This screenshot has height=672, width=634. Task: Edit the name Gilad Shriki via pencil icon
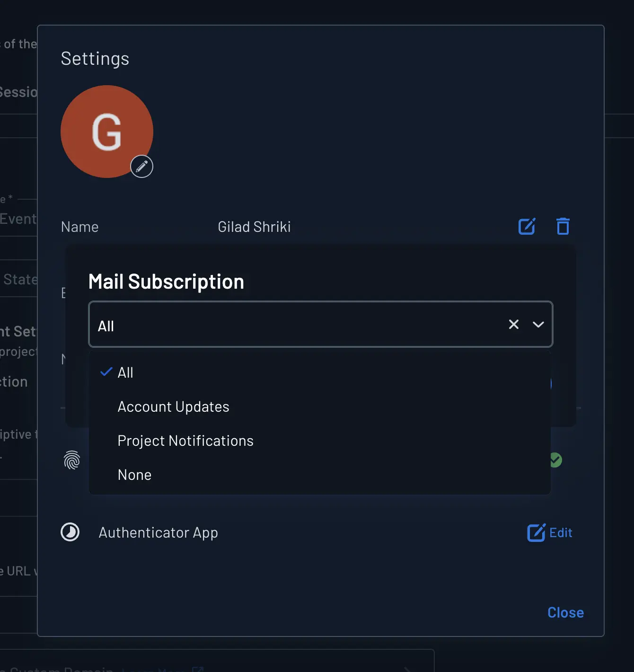527,226
